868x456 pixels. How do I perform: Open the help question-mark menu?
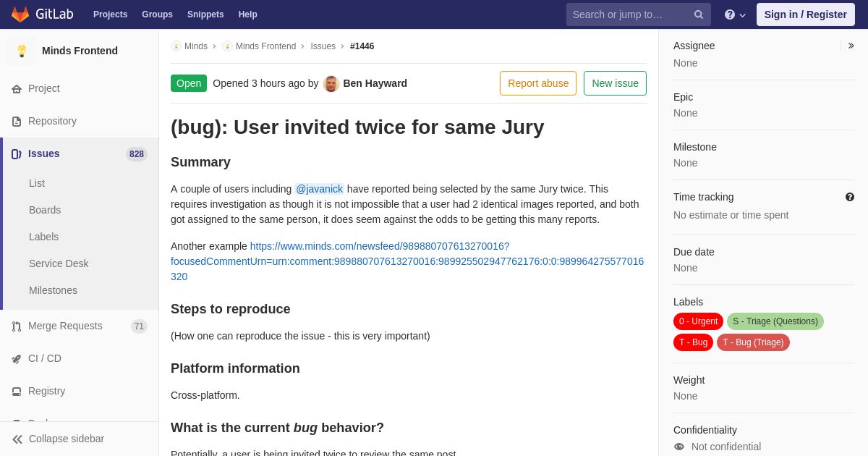coord(735,14)
